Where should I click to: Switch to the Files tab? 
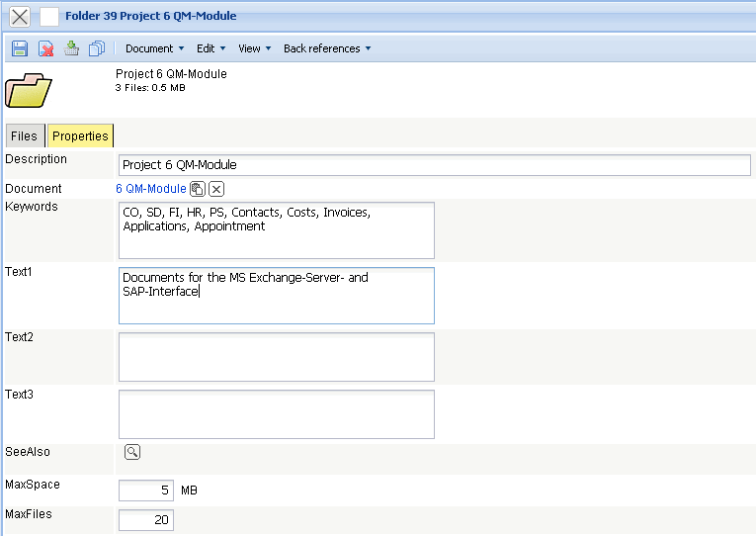coord(24,136)
